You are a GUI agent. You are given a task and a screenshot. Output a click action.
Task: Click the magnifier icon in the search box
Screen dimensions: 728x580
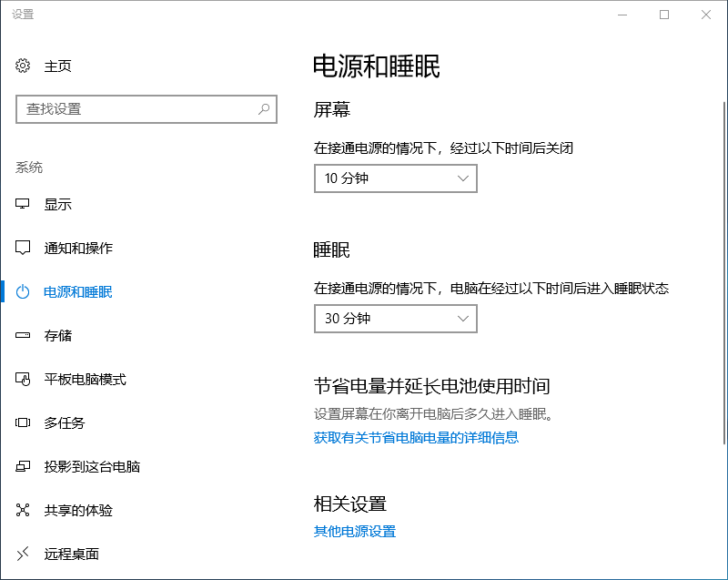[x=264, y=109]
